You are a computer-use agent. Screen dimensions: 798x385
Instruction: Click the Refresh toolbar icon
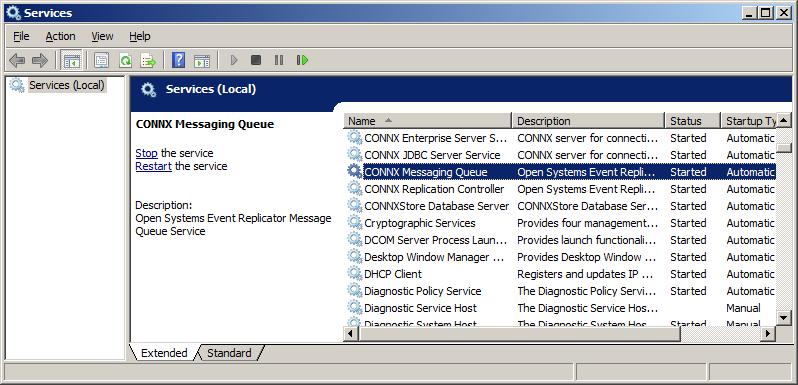click(x=125, y=61)
